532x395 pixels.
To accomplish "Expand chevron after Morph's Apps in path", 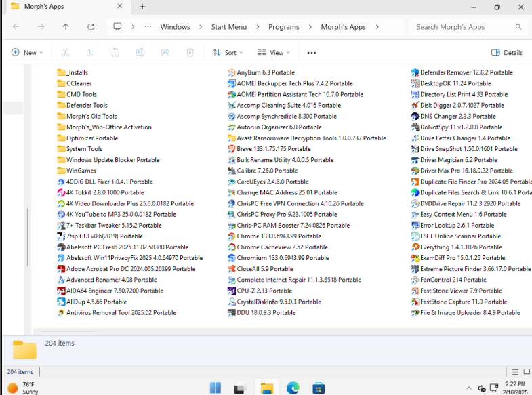I will (x=377, y=27).
